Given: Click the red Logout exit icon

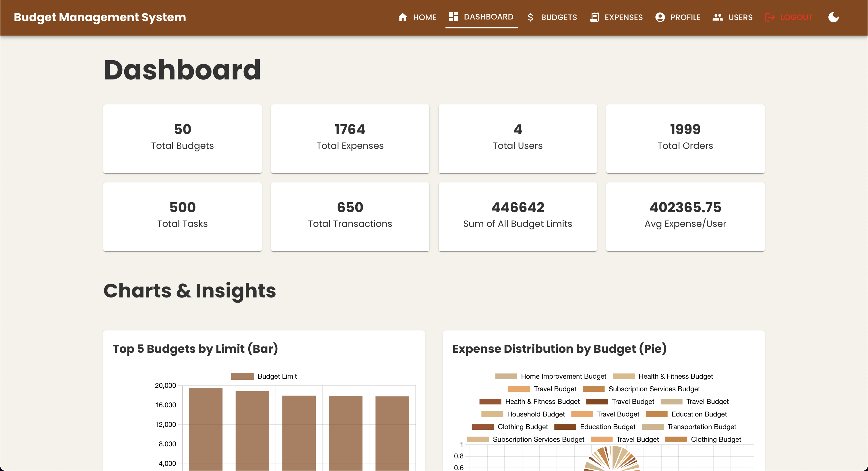Looking at the screenshot, I should pos(770,17).
